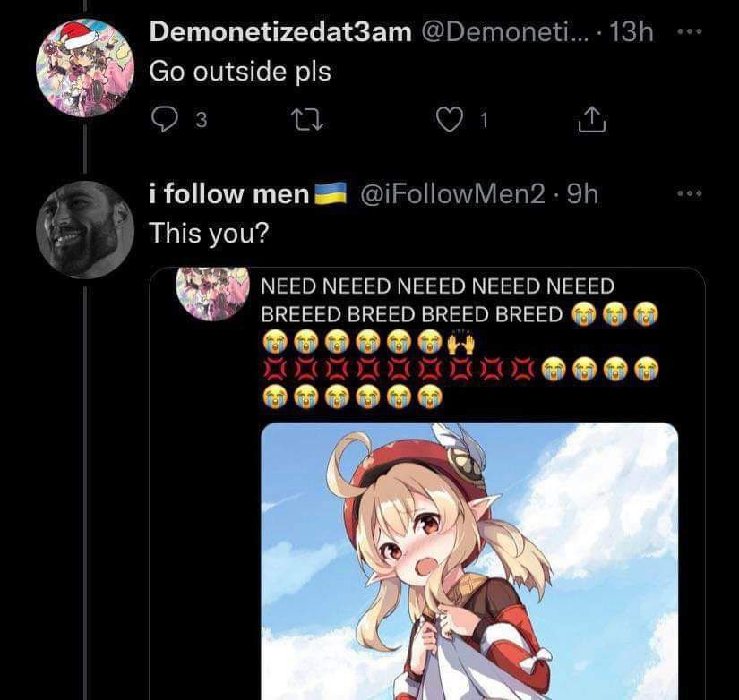Click the avatar inside the quoted tweet
Viewport: 739px width, 700px height.
point(212,292)
